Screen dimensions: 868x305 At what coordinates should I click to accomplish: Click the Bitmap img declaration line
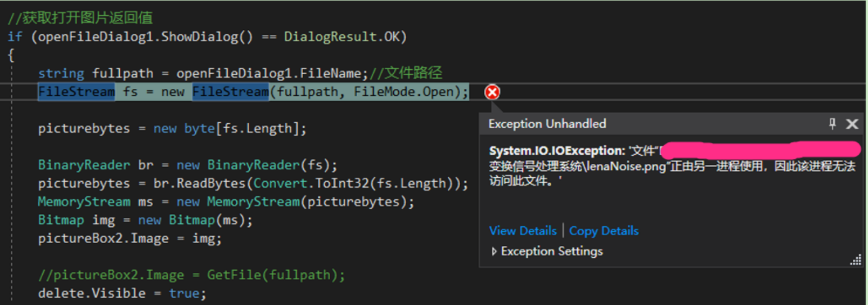[145, 220]
